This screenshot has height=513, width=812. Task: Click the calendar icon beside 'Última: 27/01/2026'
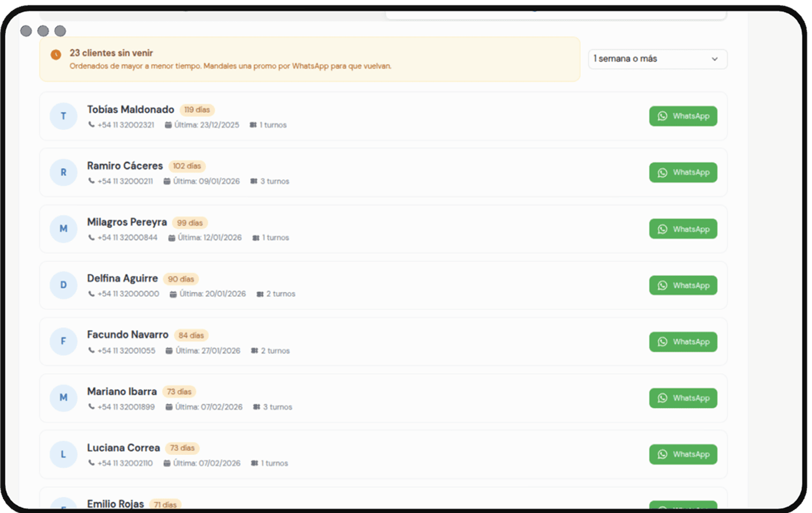(x=169, y=350)
